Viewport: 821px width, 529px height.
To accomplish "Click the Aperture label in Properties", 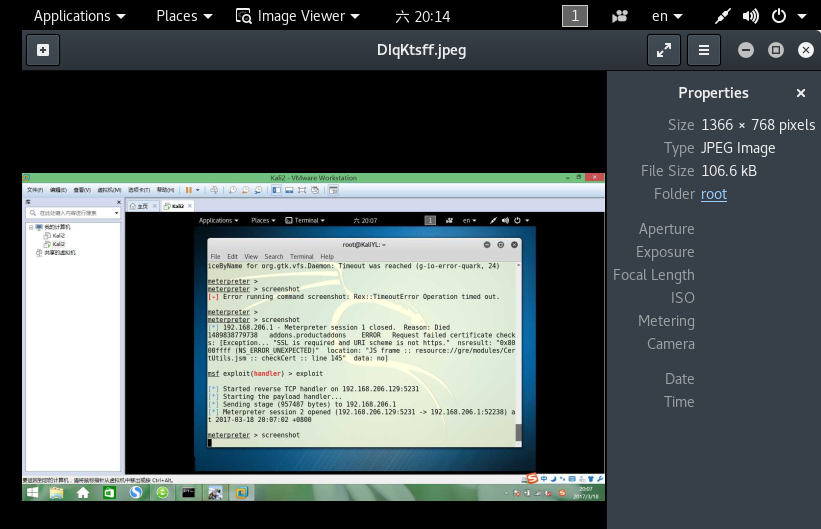I will 666,229.
